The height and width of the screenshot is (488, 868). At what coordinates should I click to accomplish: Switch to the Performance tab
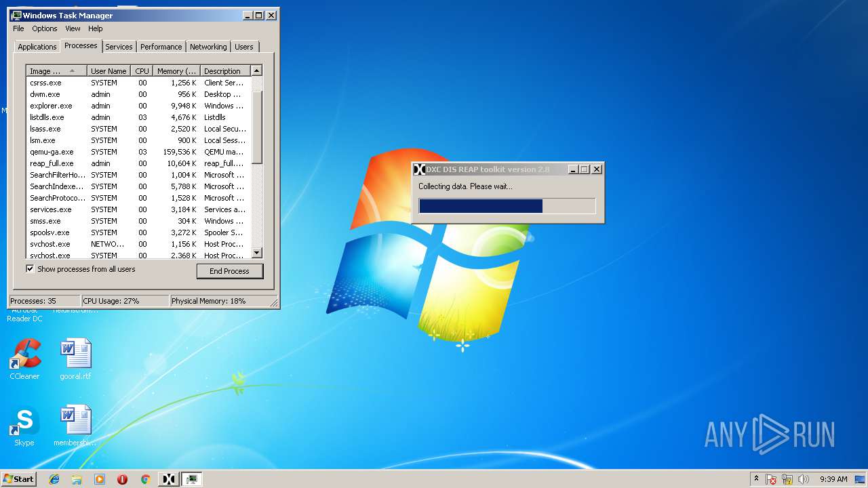(x=161, y=47)
